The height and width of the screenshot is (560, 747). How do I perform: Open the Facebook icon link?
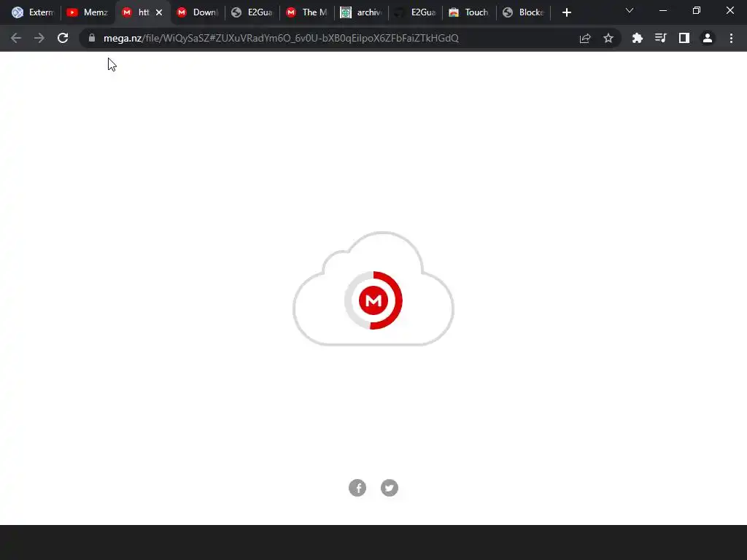357,488
